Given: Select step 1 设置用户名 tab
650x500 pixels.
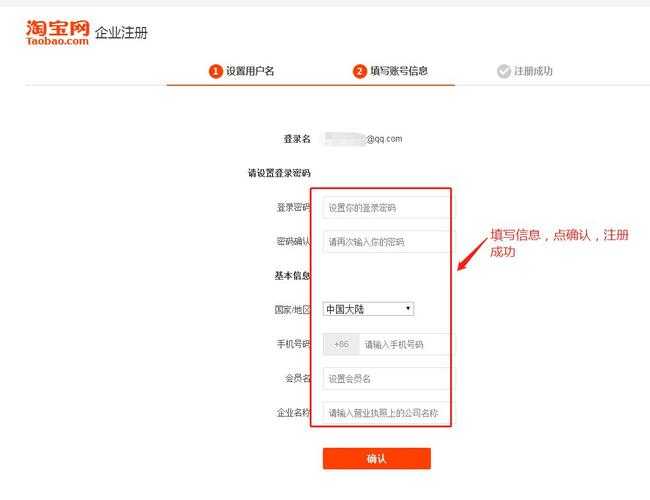Looking at the screenshot, I should (241, 71).
